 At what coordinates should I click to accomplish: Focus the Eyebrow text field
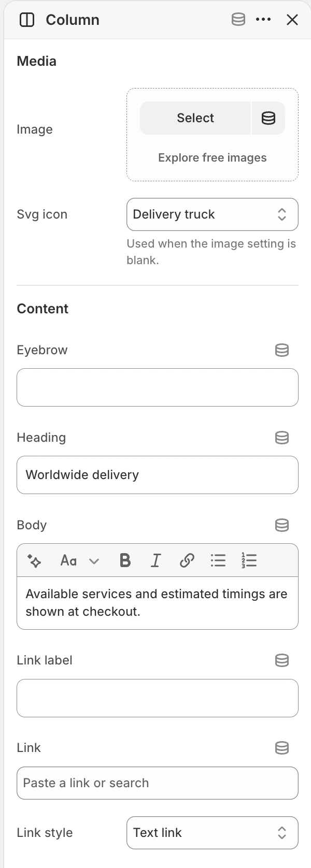pyautogui.click(x=158, y=387)
